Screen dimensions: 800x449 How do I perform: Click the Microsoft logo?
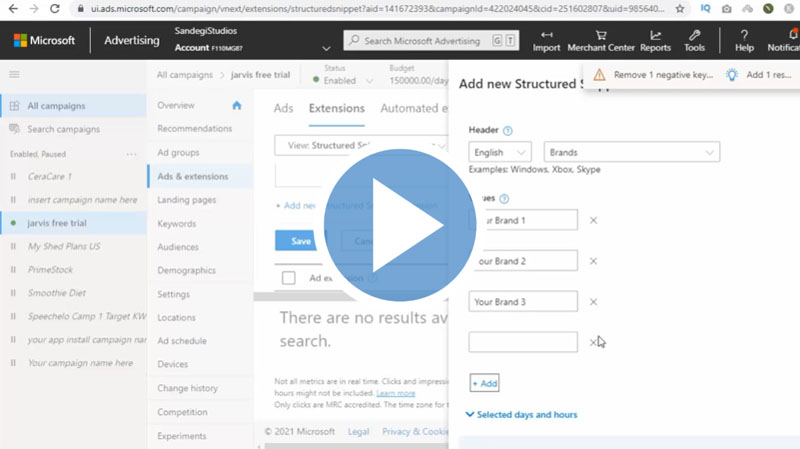pyautogui.click(x=44, y=40)
